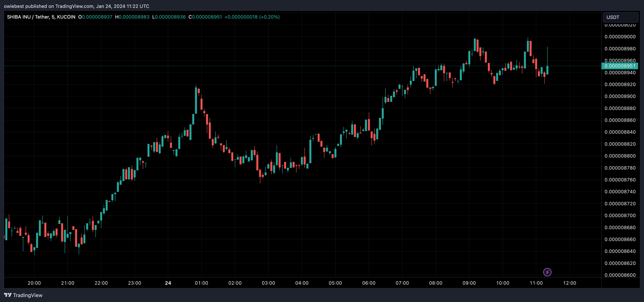The width and height of the screenshot is (644, 302).
Task: Click the 12:00 time axis label
Action: [x=569, y=283]
